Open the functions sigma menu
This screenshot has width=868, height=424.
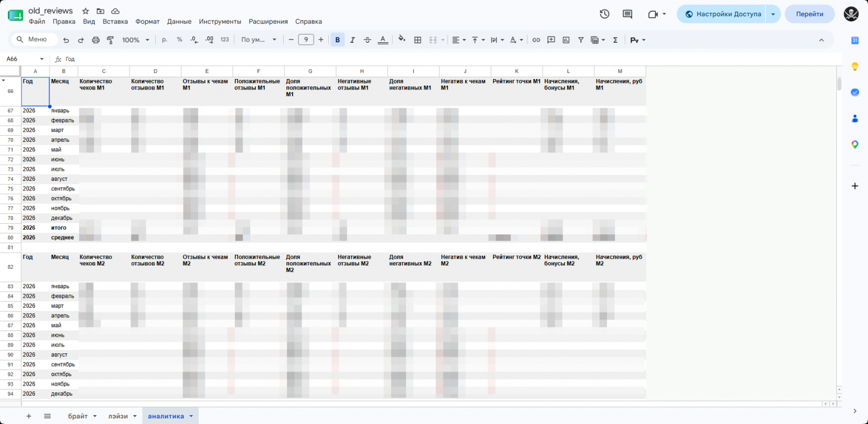click(615, 40)
